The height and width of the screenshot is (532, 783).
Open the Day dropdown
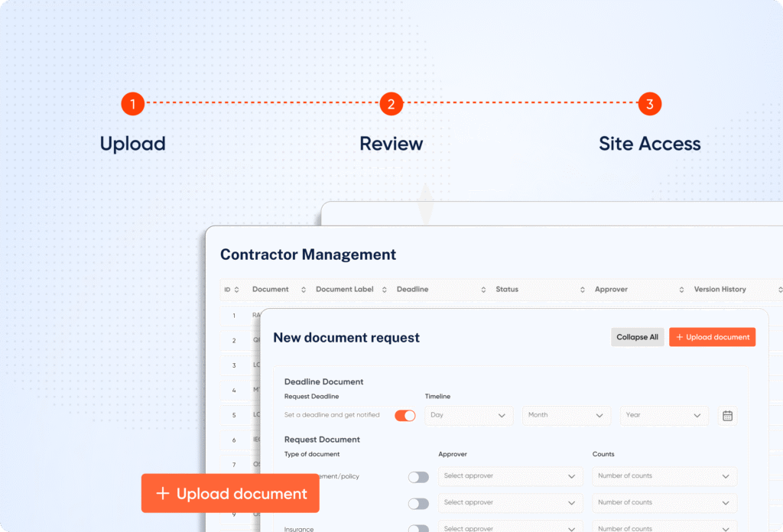point(469,415)
